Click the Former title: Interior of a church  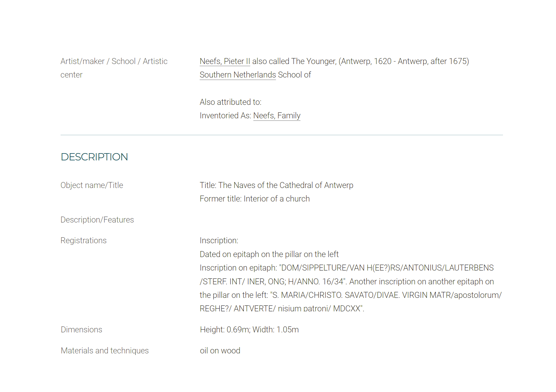255,199
